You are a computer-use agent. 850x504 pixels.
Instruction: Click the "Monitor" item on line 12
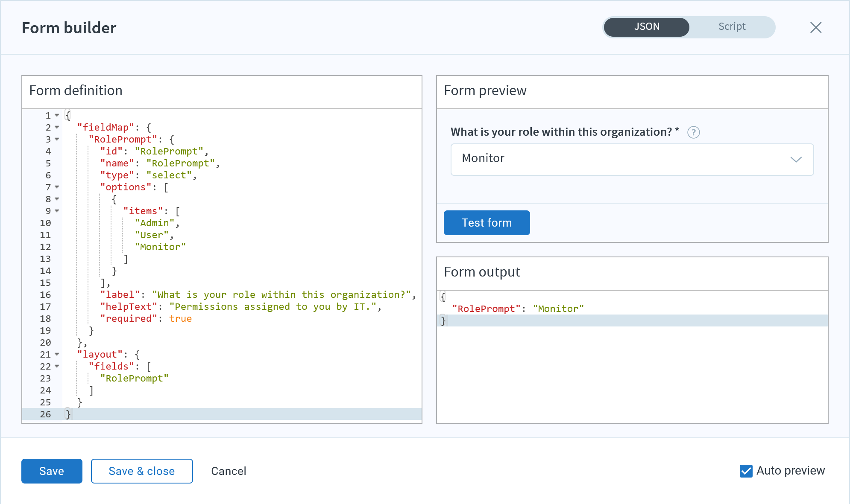tap(161, 247)
